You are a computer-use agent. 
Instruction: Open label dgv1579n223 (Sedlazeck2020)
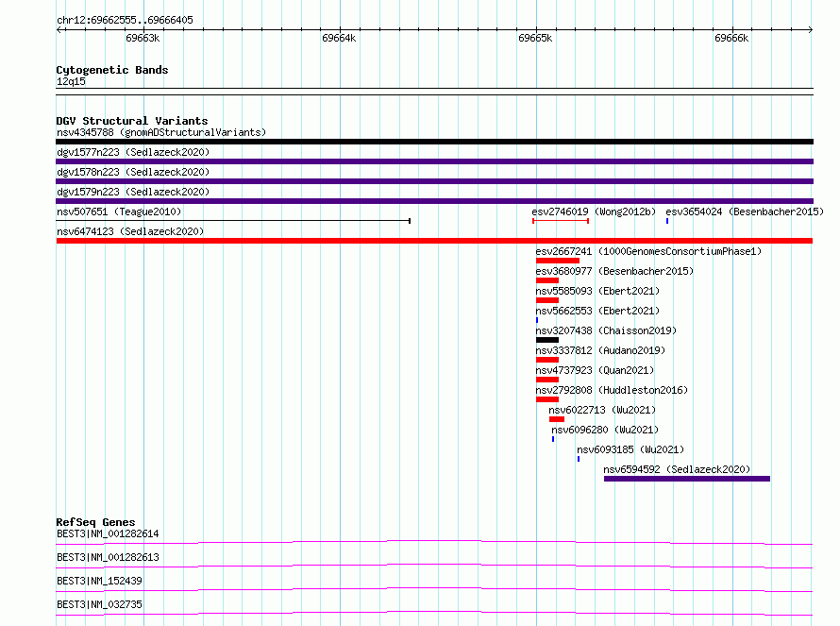coord(133,192)
